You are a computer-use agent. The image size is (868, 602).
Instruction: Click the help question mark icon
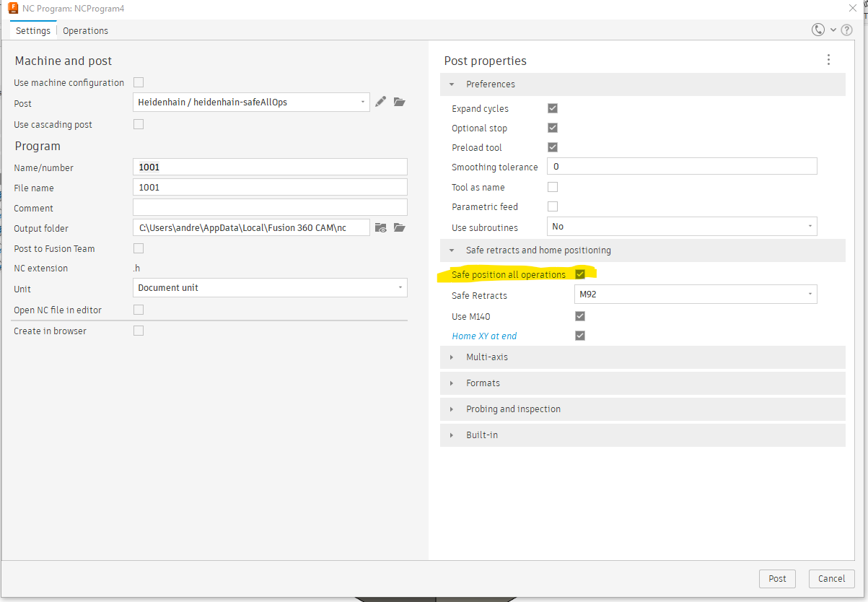[847, 30]
